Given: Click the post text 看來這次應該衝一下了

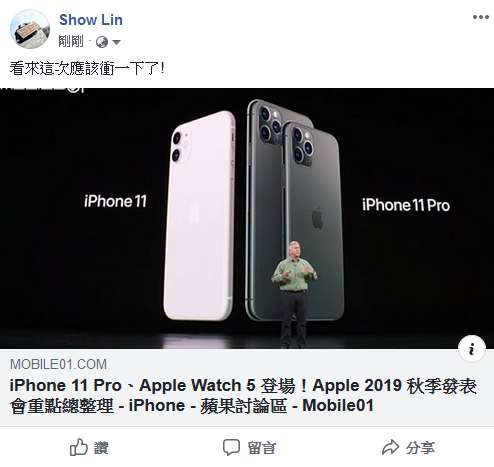Looking at the screenshot, I should click(87, 69).
